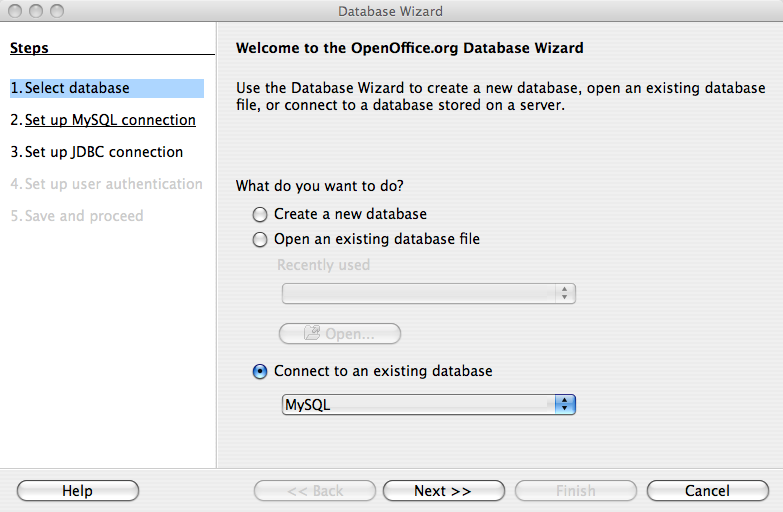
Task: Choose 'Open an existing database file' option
Action: [260, 240]
